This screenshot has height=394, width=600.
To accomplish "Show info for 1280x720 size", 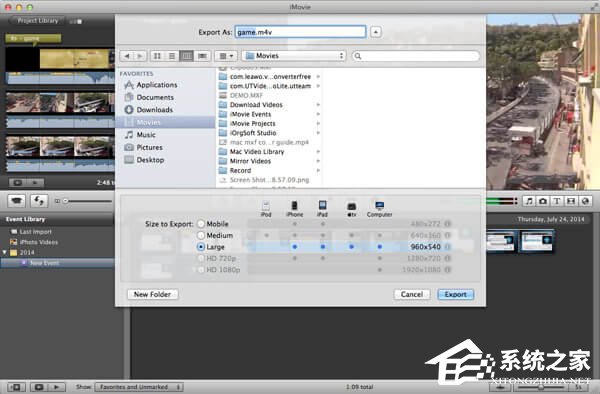I will (448, 259).
